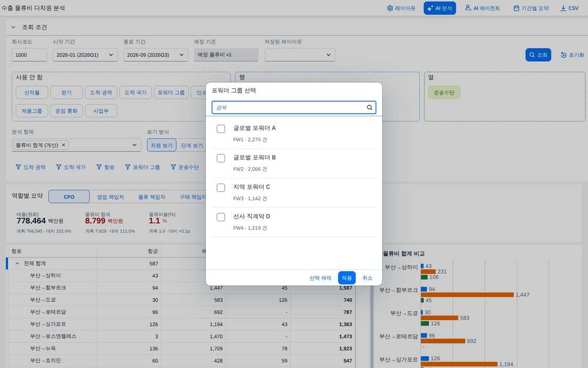Open the 레이아웃 gear settings
Image resolution: width=588 pixels, height=368 pixels.
pos(401,8)
